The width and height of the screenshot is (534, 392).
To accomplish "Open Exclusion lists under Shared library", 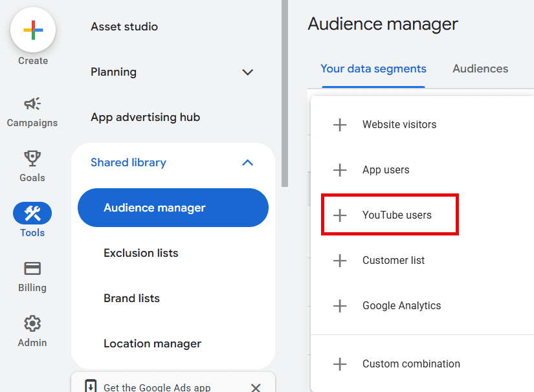I will tap(140, 253).
